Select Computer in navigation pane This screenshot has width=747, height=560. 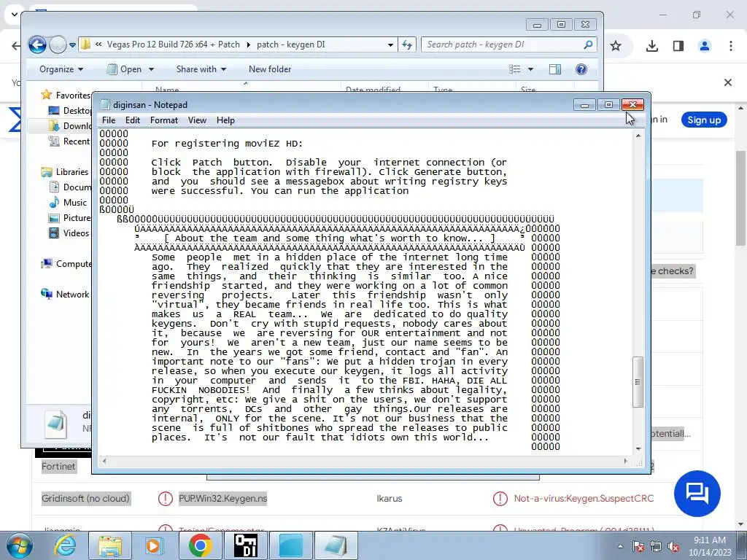pyautogui.click(x=66, y=264)
